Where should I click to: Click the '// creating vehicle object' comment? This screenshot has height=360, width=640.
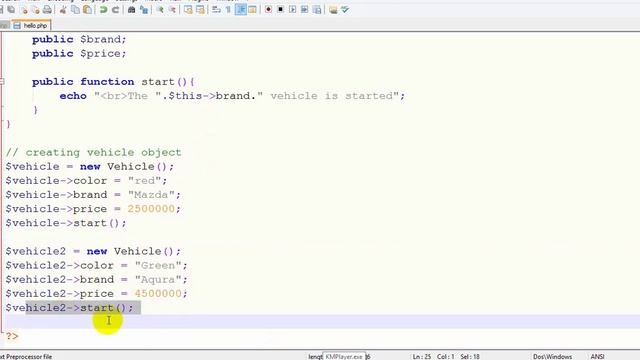[93, 152]
